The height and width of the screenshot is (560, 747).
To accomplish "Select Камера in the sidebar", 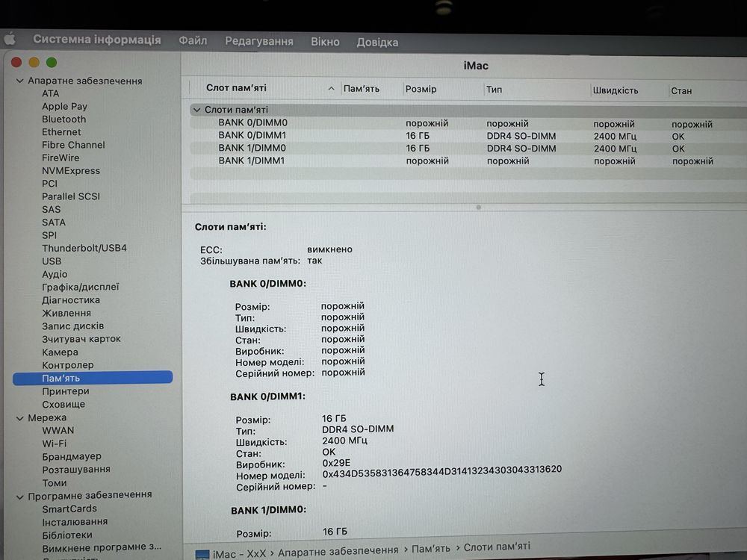I will (x=60, y=352).
